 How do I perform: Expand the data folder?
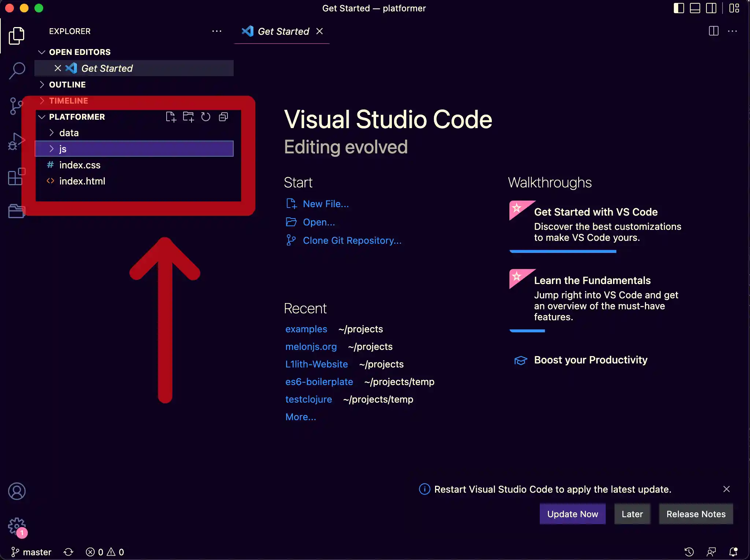pos(68,132)
